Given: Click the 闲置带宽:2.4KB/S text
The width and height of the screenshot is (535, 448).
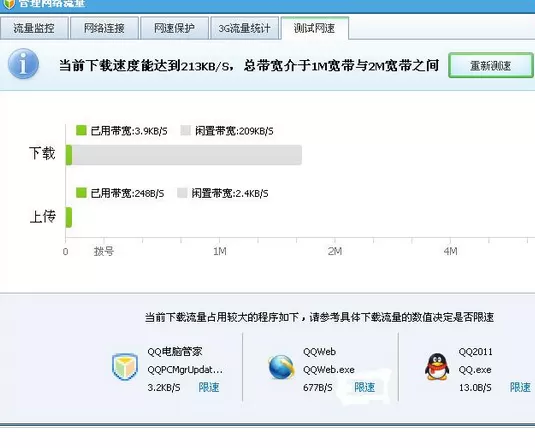Looking at the screenshot, I should [230, 193].
